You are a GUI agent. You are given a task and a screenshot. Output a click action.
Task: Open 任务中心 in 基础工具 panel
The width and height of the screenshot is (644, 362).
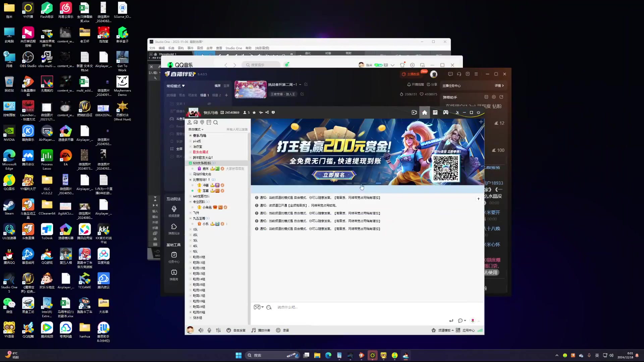click(x=174, y=257)
